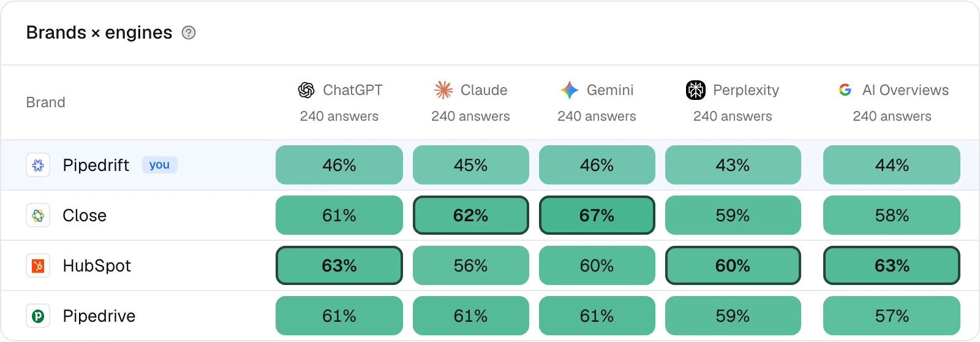Click the Perplexity logo icon
The width and height of the screenshot is (980, 342).
pyautogui.click(x=696, y=90)
